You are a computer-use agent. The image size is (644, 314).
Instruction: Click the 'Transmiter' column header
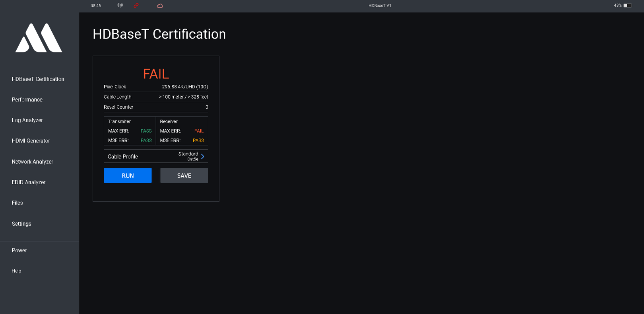point(119,121)
